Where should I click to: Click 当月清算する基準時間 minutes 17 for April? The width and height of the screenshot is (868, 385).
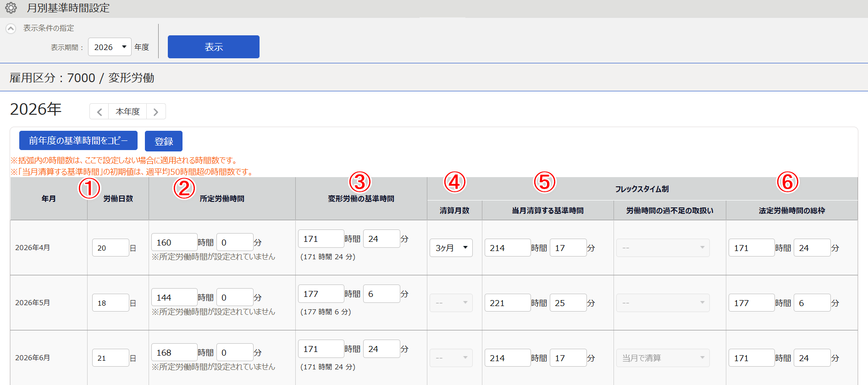(568, 248)
